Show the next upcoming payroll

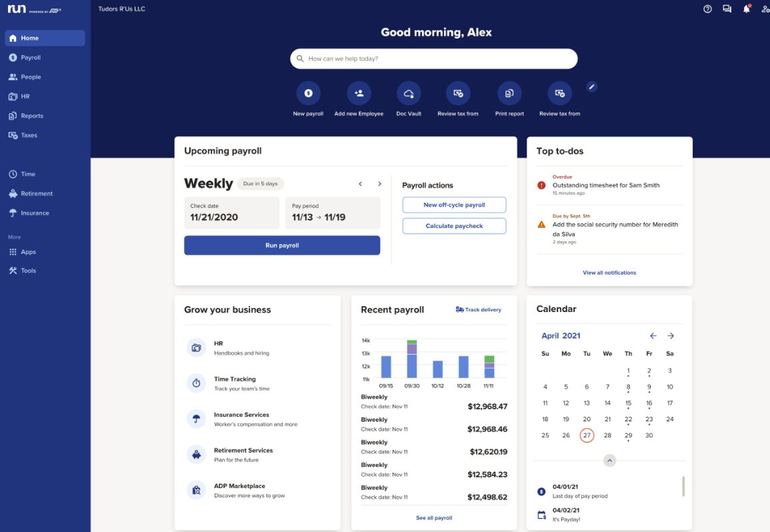(x=380, y=184)
